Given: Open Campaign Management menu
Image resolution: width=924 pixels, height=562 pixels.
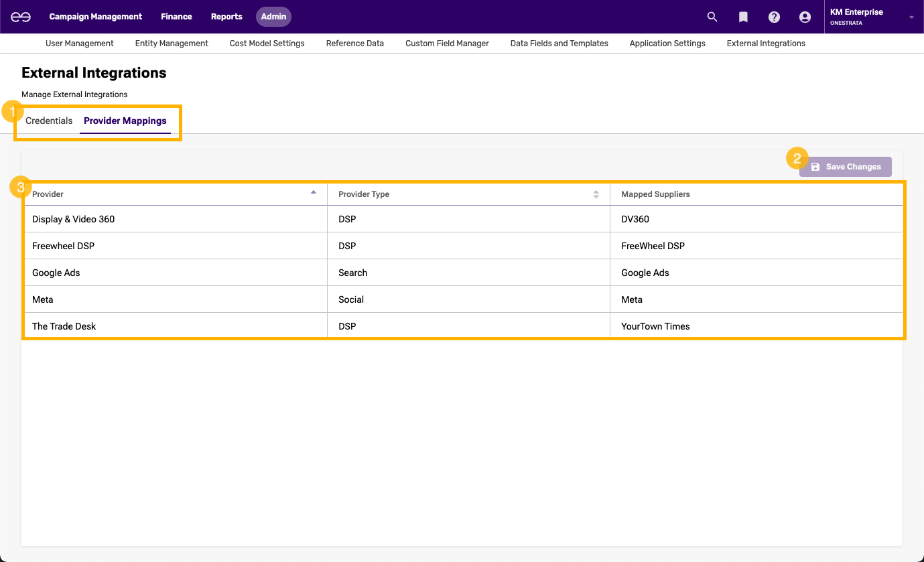Looking at the screenshot, I should [x=96, y=17].
